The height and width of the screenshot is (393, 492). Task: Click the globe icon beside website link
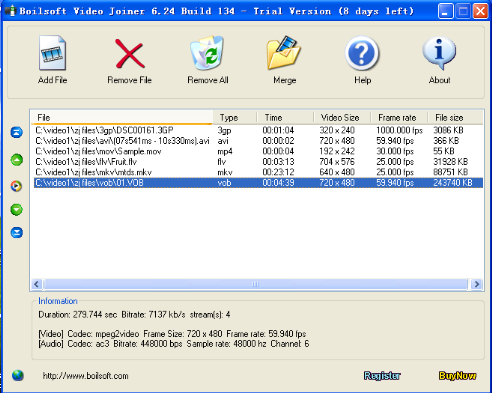click(x=18, y=375)
